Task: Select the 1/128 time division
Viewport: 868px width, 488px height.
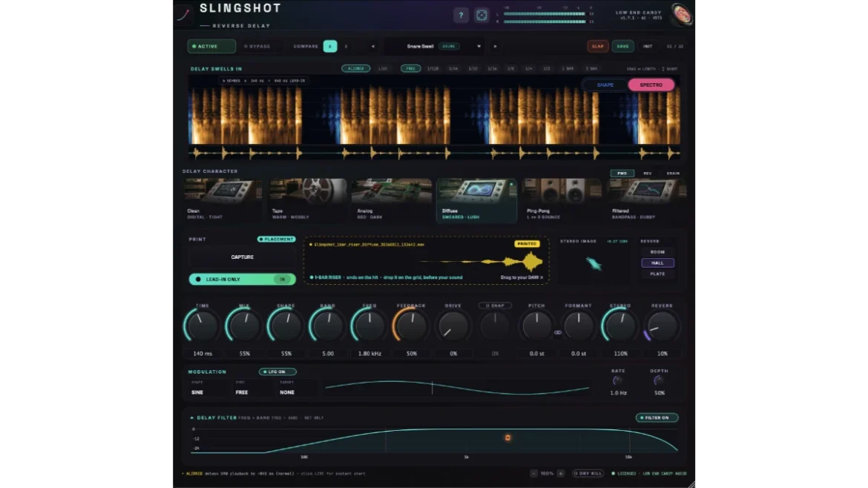Action: click(x=433, y=69)
